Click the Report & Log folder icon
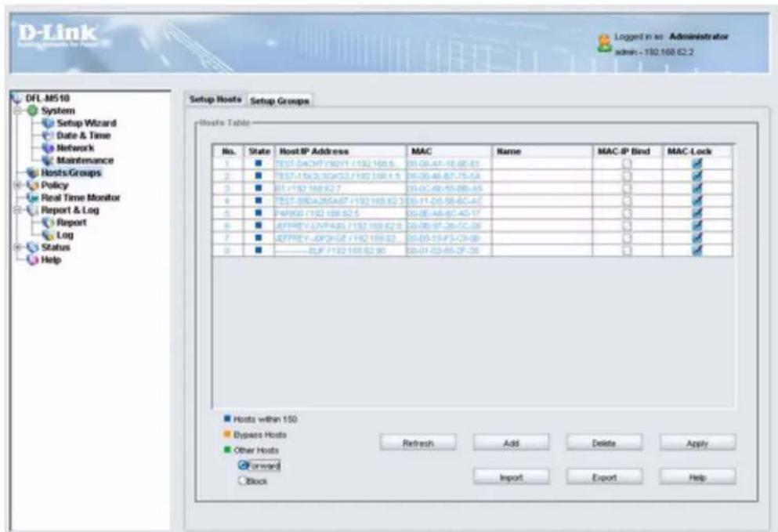Screen dimensions: 778x532 click(33, 210)
